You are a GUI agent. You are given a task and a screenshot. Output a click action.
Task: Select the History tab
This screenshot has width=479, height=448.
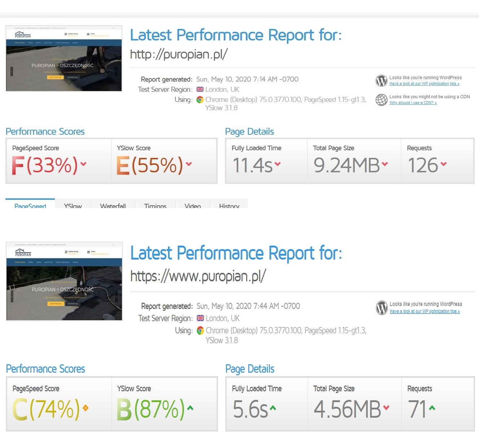pos(229,205)
